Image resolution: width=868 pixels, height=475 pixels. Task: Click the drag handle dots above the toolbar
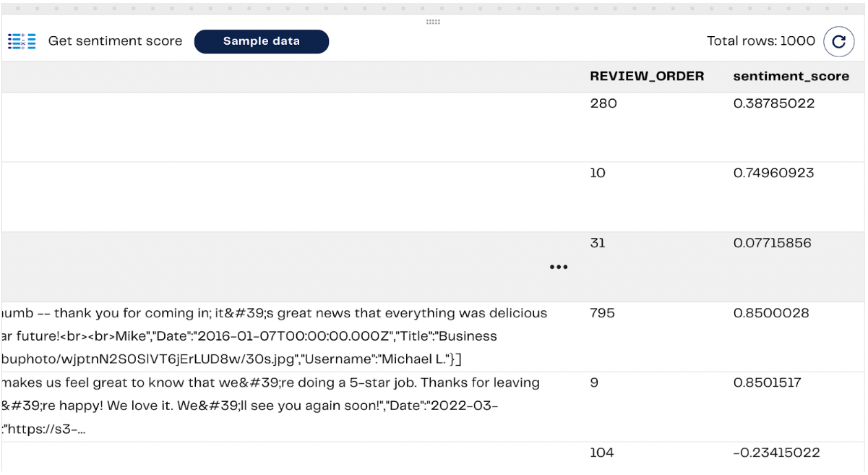[433, 22]
